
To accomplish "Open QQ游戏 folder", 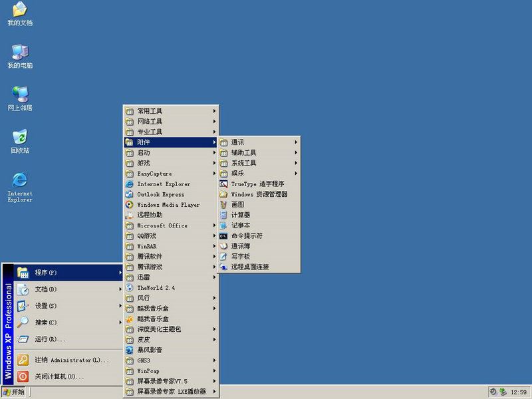I will pos(171,236).
